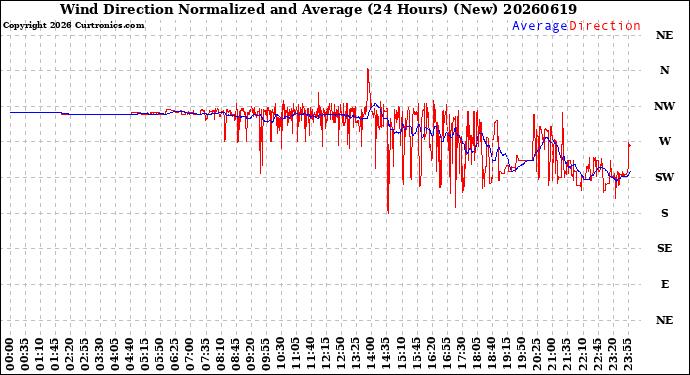Click the 'NW' direction axis label

tap(664, 106)
